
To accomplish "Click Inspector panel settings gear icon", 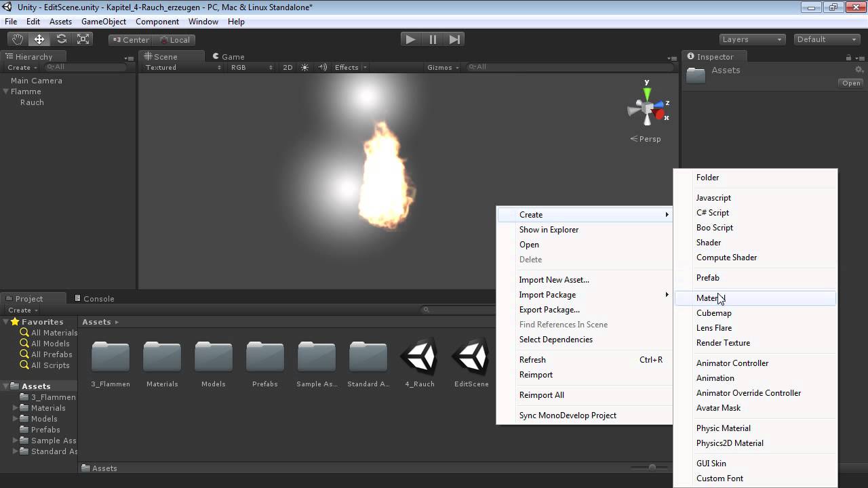I will pyautogui.click(x=859, y=70).
